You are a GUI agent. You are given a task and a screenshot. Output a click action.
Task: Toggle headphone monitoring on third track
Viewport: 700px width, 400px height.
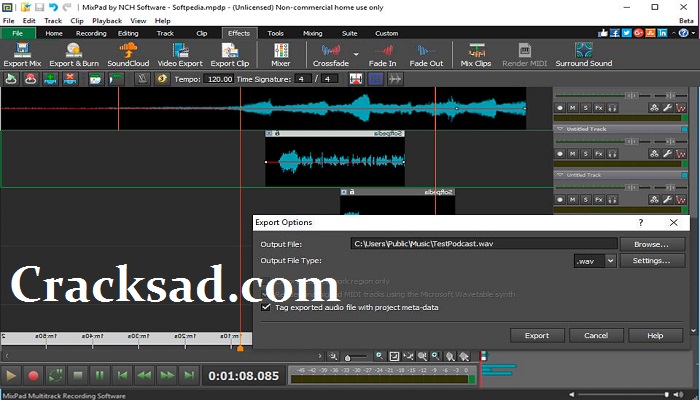tap(612, 200)
